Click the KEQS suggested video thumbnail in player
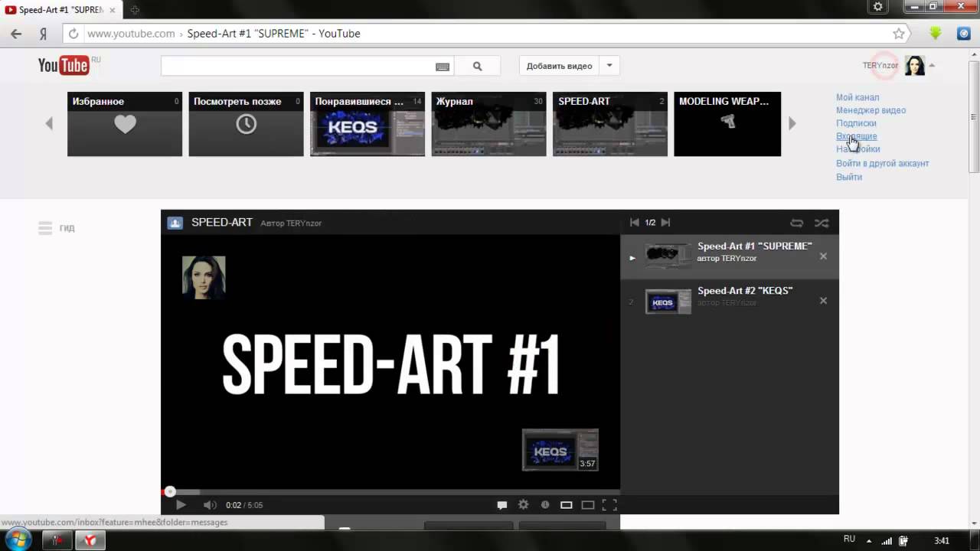 pyautogui.click(x=560, y=450)
